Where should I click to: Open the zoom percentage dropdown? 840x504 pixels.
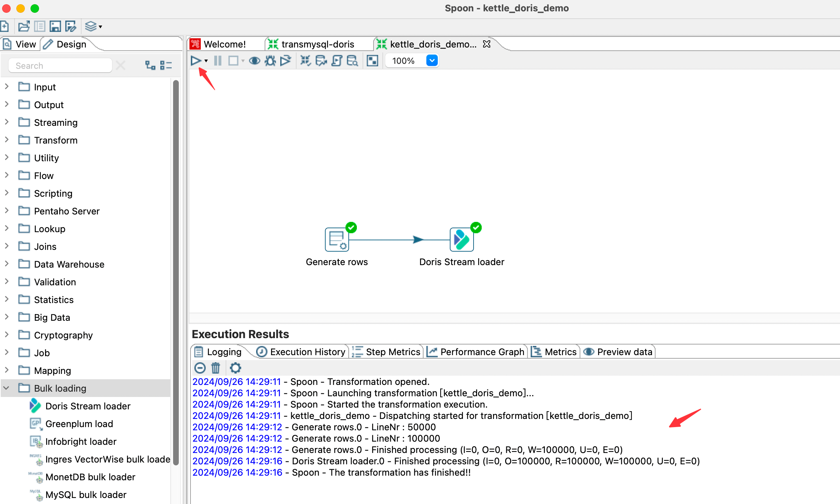pyautogui.click(x=432, y=61)
